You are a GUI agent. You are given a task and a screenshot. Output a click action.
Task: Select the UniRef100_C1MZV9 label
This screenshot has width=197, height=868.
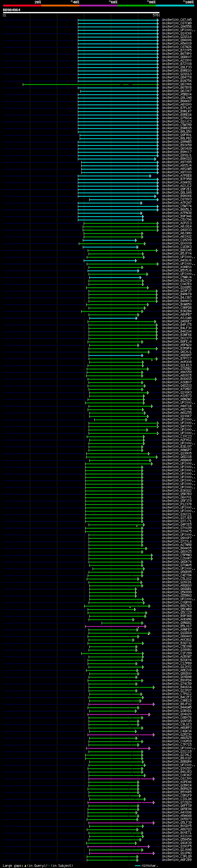[177, 240]
